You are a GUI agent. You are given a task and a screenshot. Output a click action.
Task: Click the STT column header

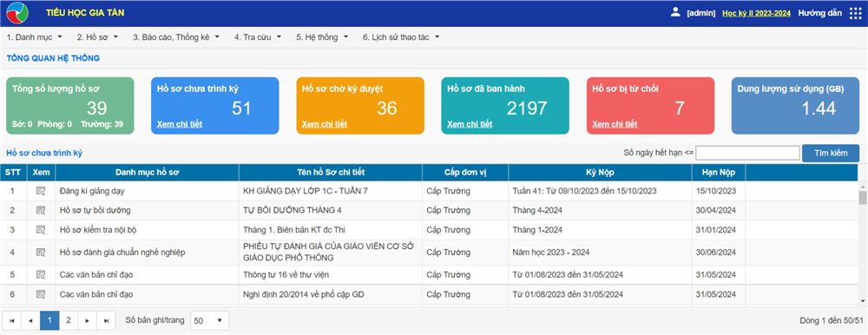click(13, 172)
